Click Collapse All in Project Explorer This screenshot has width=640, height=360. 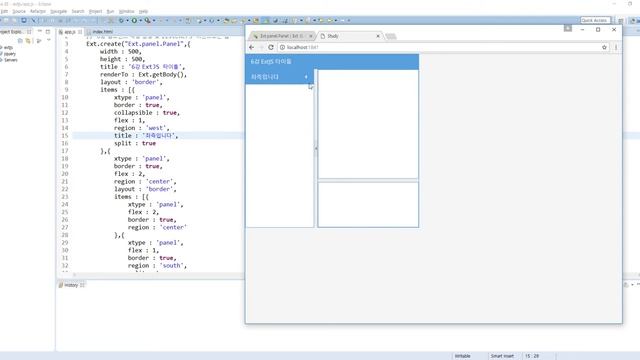(x=20, y=41)
